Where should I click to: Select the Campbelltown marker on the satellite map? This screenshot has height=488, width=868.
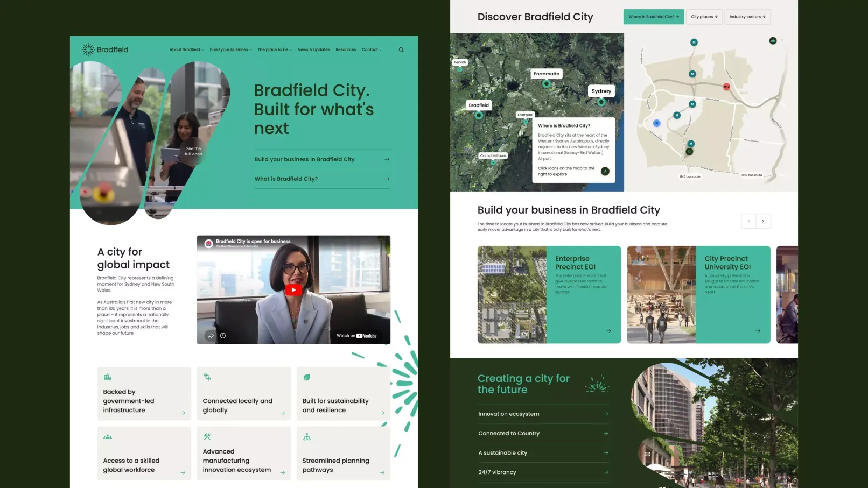pos(493,162)
